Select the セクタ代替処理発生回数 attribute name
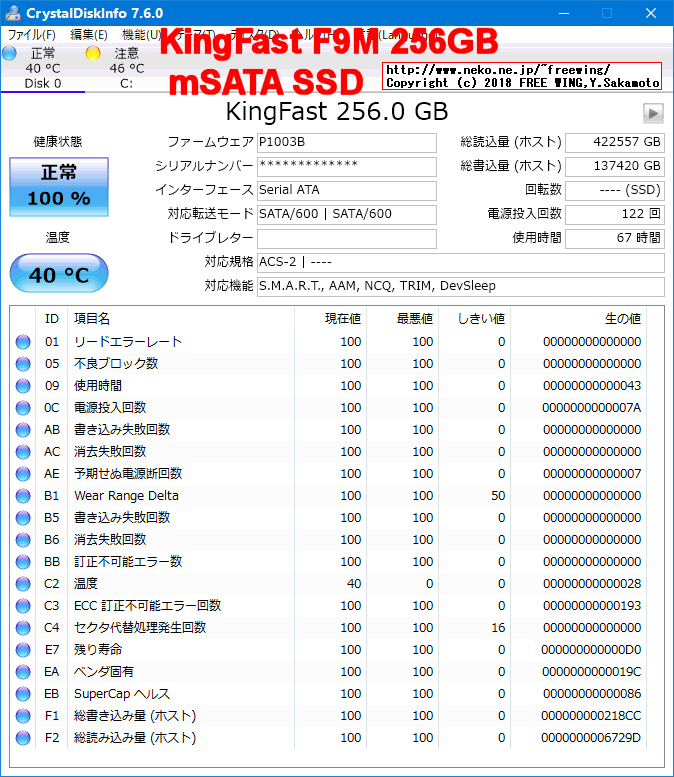Viewport: 674px width, 777px height. click(140, 628)
